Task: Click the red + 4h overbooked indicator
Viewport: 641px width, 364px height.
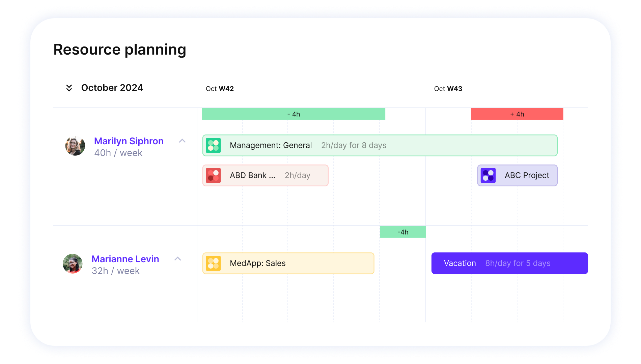Action: [x=517, y=114]
